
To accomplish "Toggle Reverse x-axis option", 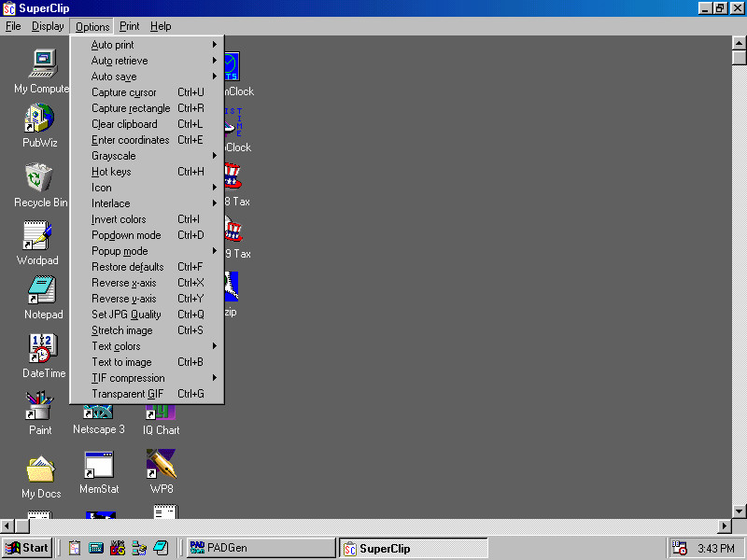I will (147, 283).
